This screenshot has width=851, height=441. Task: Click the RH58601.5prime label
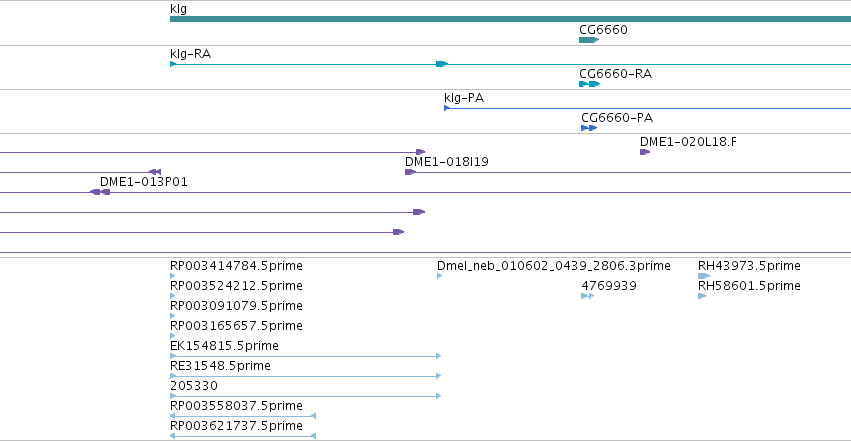(749, 286)
